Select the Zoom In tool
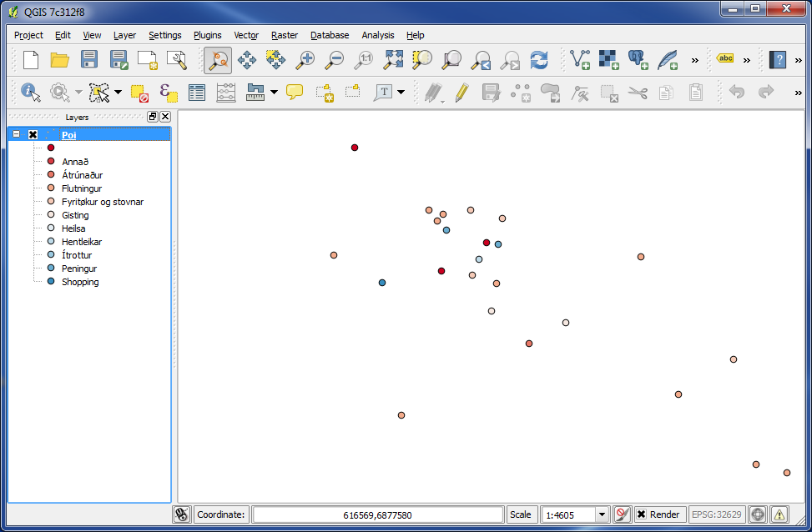 click(305, 60)
